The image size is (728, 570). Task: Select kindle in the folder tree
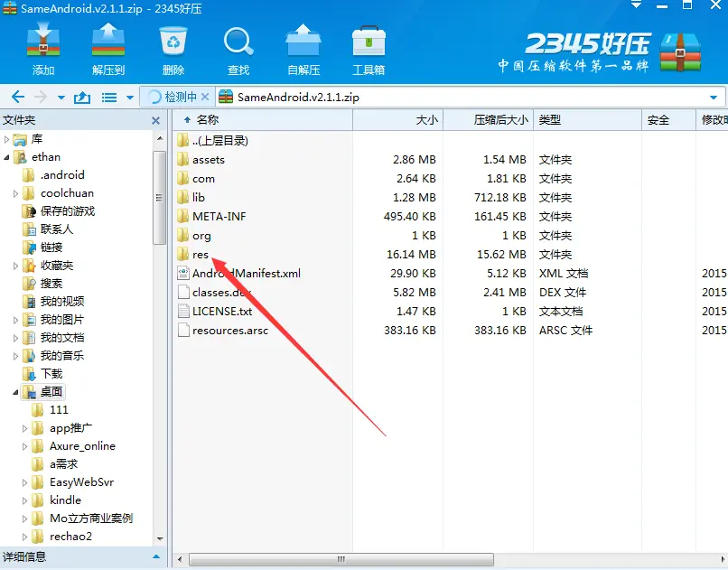coord(57,500)
